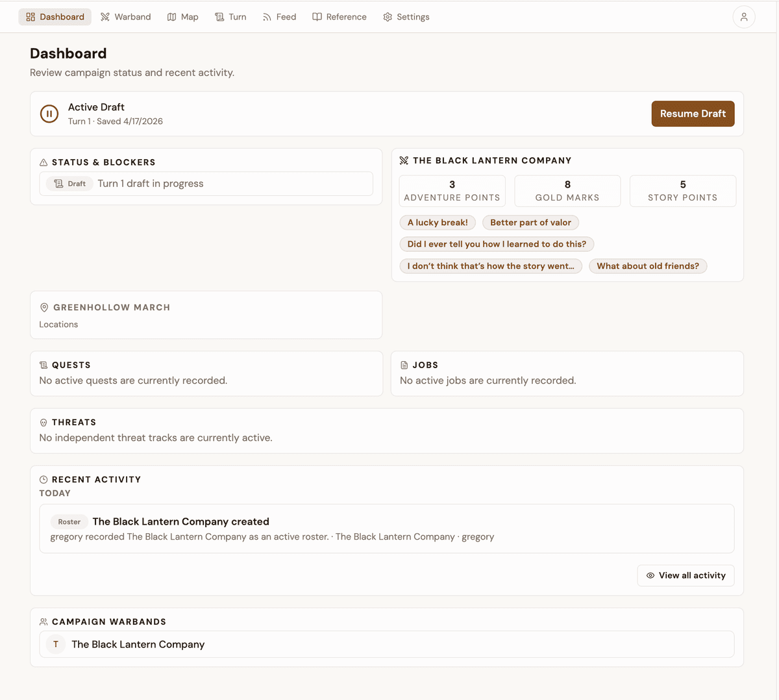
Task: Click the open-book Reference nav icon
Action: pos(317,17)
